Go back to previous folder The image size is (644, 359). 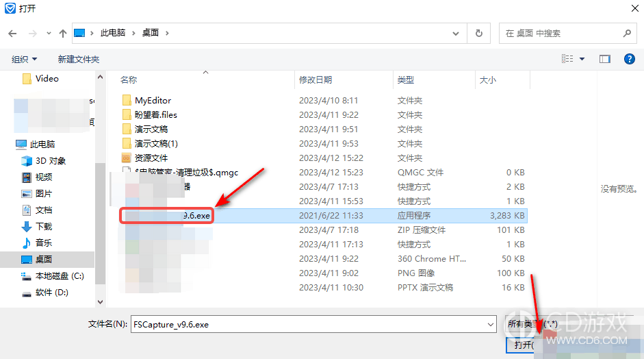point(12,34)
